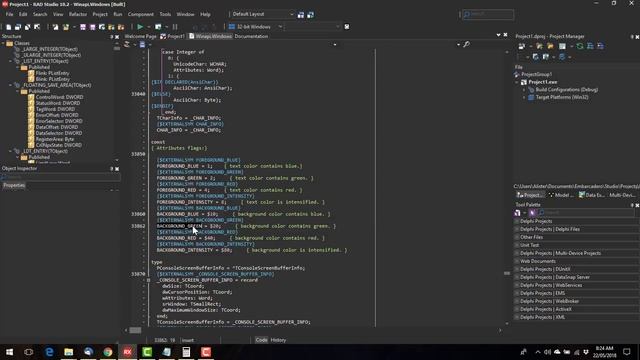Click the Object Inspector filter field
The width and height of the screenshot is (640, 360).
click(x=60, y=177)
